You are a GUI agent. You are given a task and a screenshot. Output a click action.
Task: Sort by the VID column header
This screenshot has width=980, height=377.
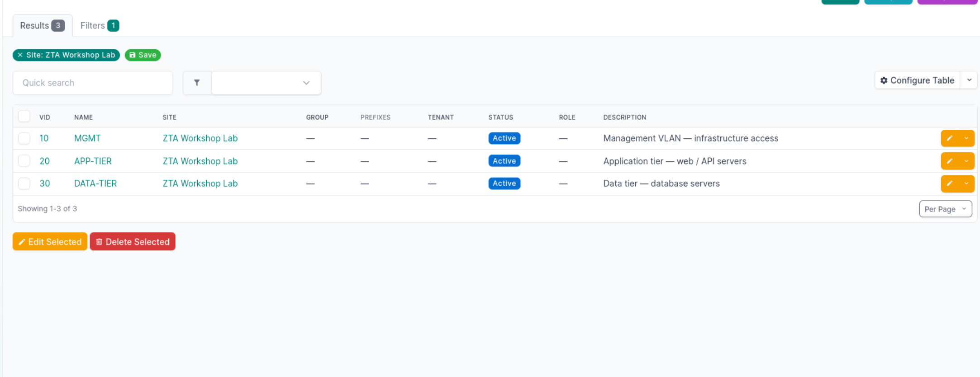point(45,117)
